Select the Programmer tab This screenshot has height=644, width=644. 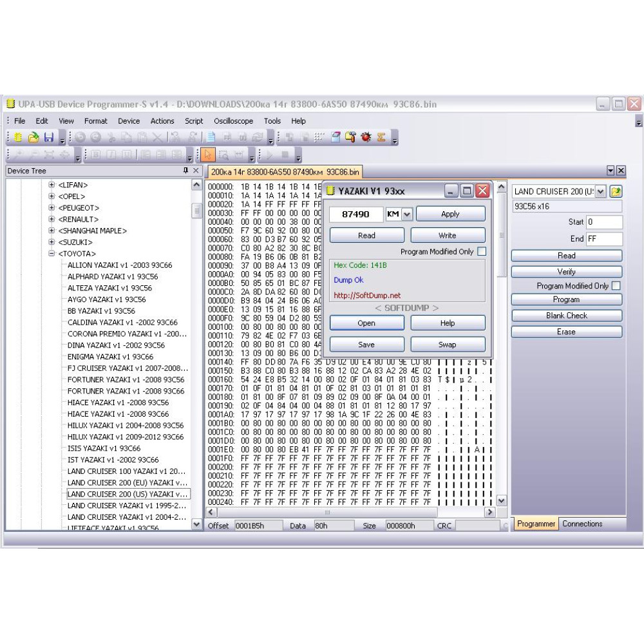click(536, 524)
